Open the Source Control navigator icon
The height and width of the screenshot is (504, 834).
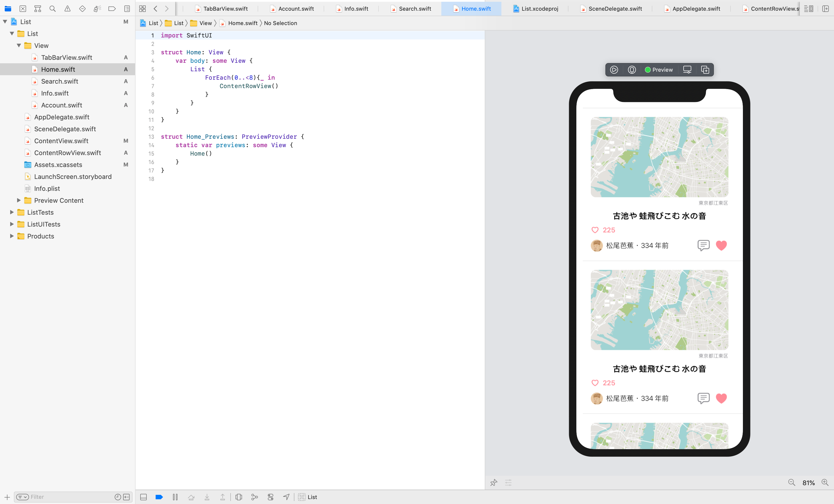23,9
